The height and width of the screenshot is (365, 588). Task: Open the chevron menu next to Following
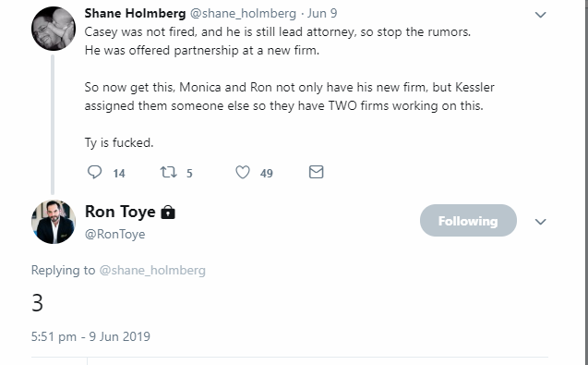(540, 222)
